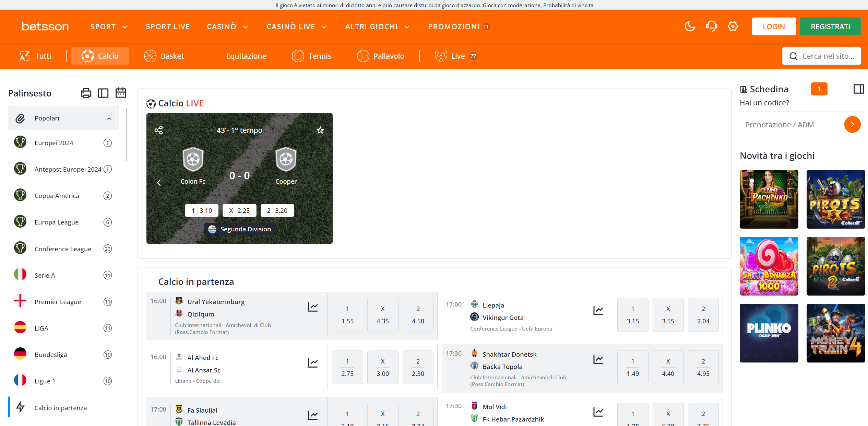Select Basket sport tab
The width and height of the screenshot is (868, 426).
click(164, 56)
